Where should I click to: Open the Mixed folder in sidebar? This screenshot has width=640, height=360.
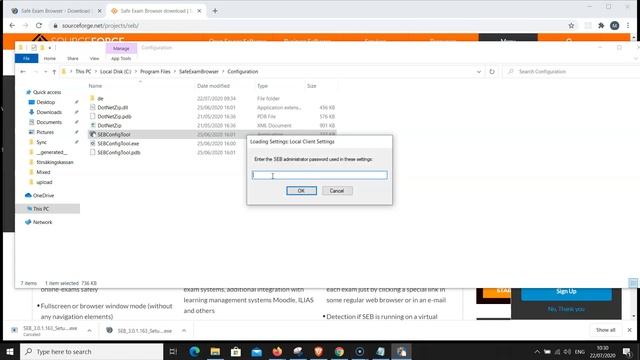(43, 172)
